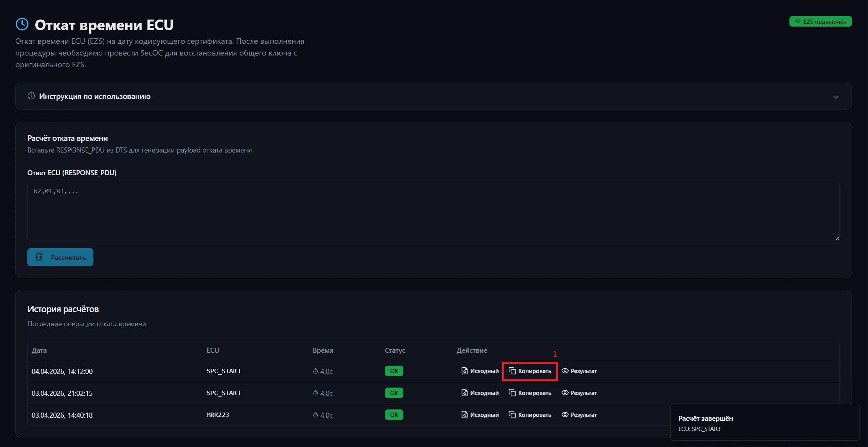This screenshot has height=447, width=868.
Task: Click the Откат времени ECU page title
Action: tap(104, 25)
